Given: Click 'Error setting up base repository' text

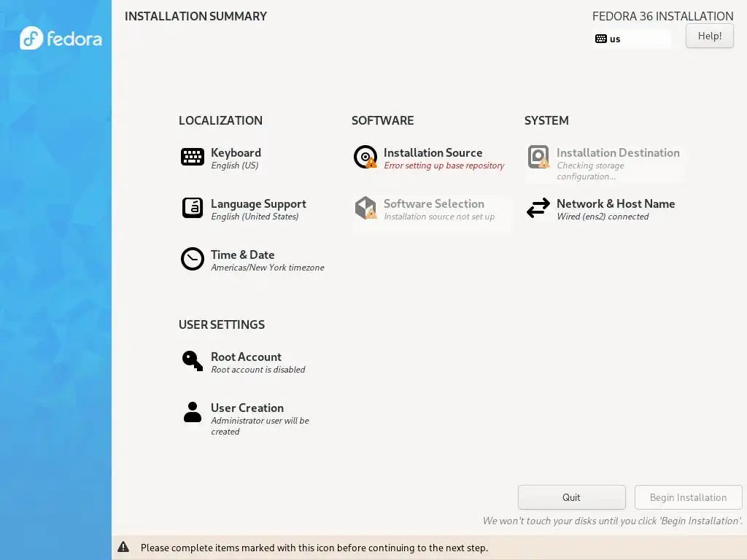Looking at the screenshot, I should 444,166.
